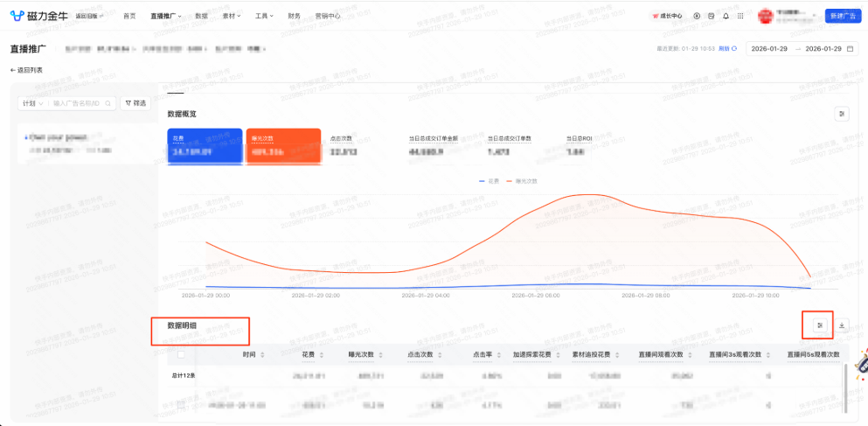
Task: Click the 输入广告名称/ID search field
Action: pyautogui.click(x=78, y=103)
